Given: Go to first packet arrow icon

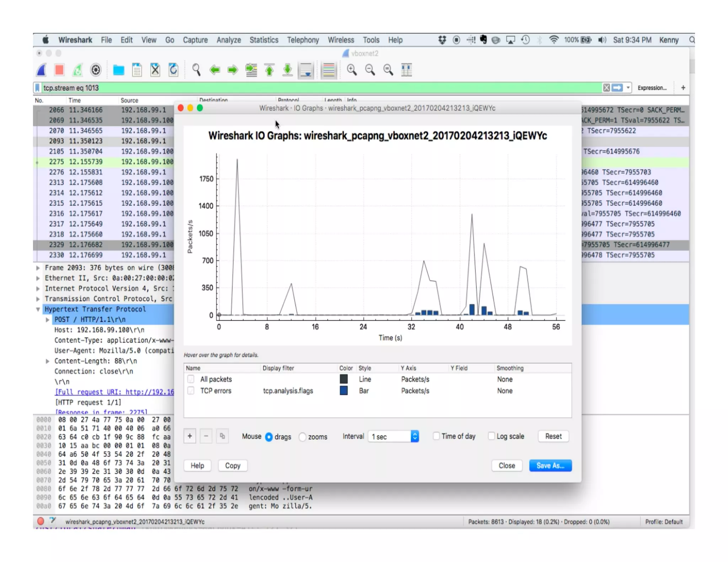Looking at the screenshot, I should tap(269, 70).
